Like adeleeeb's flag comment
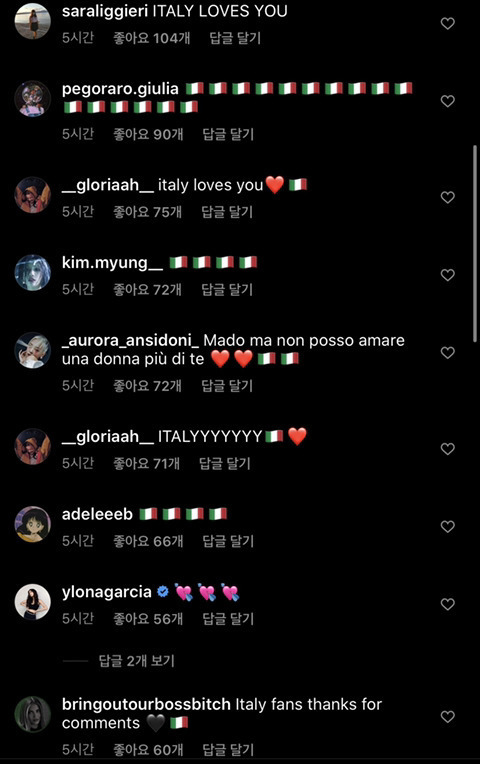The width and height of the screenshot is (480, 764). (447, 526)
